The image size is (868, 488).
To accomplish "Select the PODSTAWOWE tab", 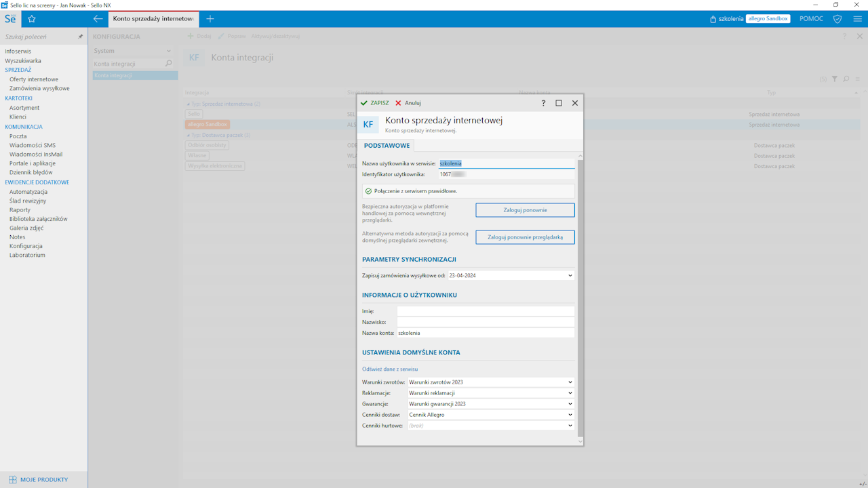I will 387,146.
